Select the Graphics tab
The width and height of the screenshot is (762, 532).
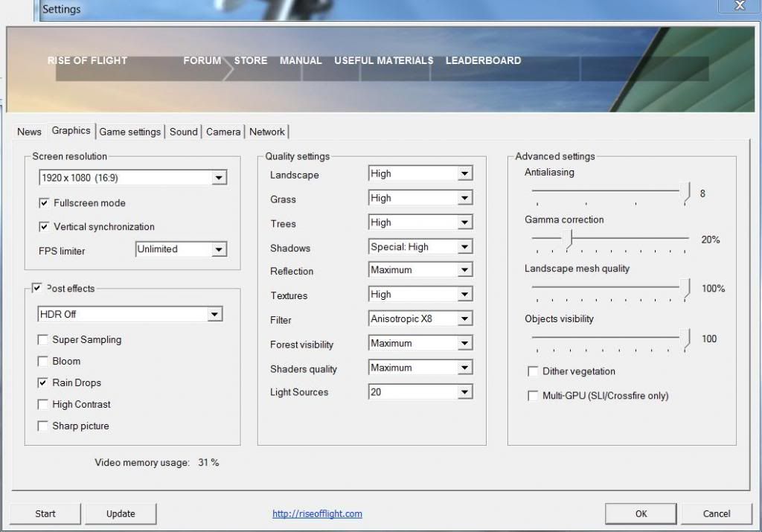coord(71,131)
